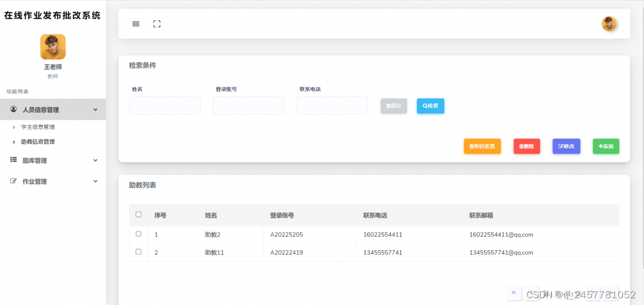Click the person icon beside 人员信息管理

(14, 109)
